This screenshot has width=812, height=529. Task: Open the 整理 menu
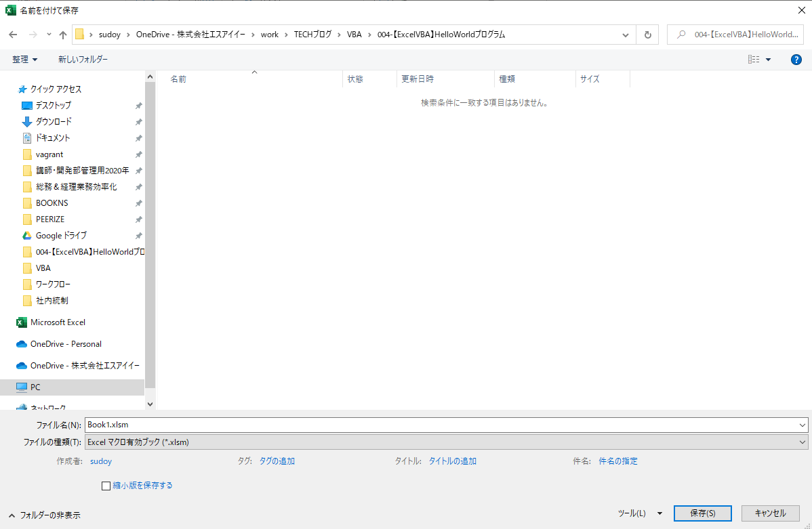(x=25, y=60)
